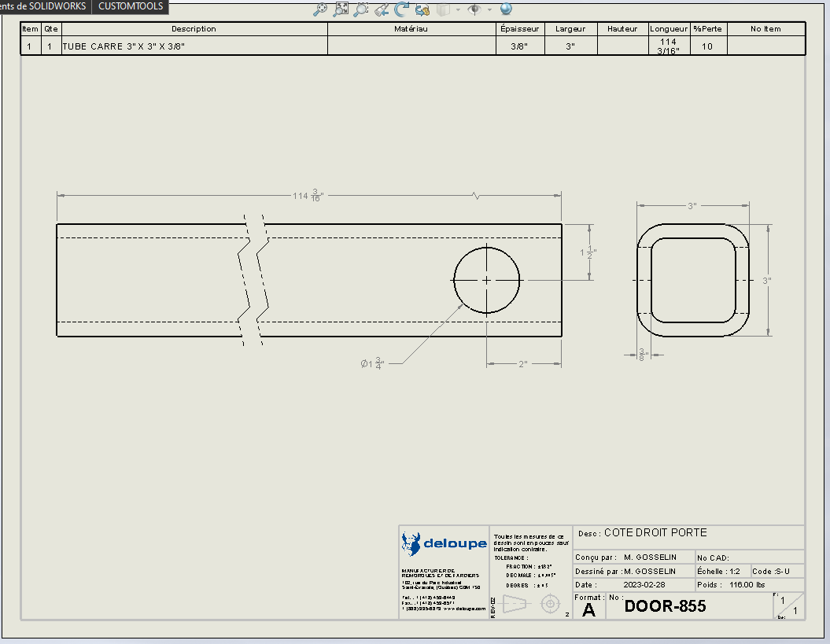The width and height of the screenshot is (830, 644).
Task: Click the magnifier with expand arrows icon
Action: (x=341, y=9)
